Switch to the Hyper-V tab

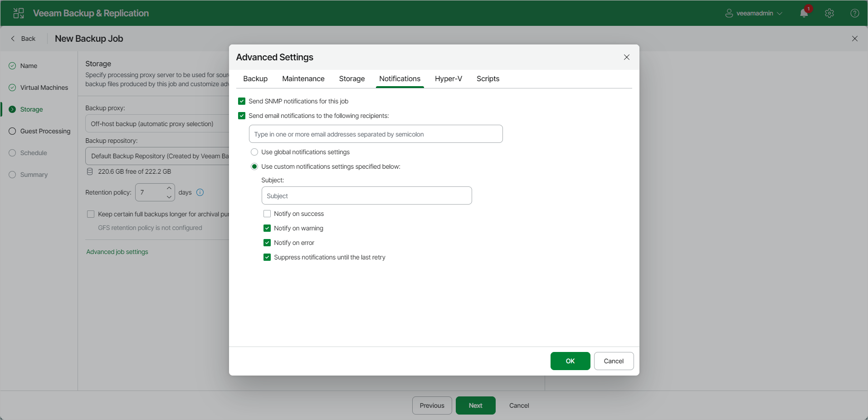tap(449, 78)
